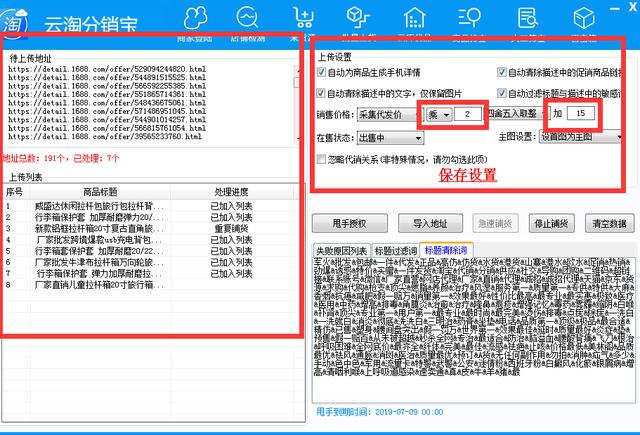The image size is (640, 435).
Task: Select URL ending 548436675061.html
Action: (107, 102)
